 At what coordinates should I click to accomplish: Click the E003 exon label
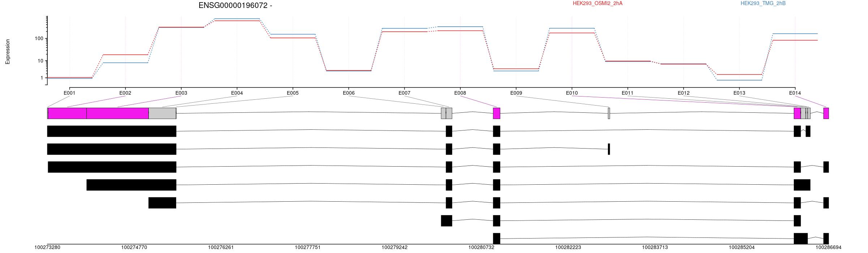click(181, 93)
